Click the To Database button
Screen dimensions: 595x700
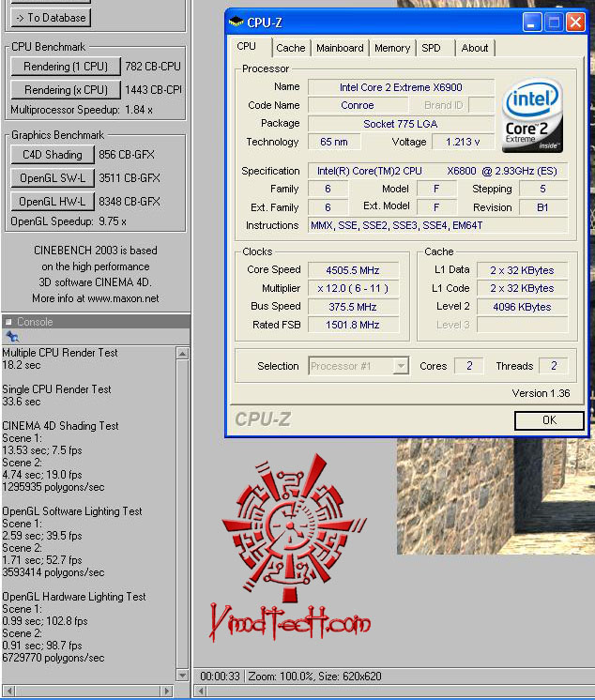click(x=51, y=18)
